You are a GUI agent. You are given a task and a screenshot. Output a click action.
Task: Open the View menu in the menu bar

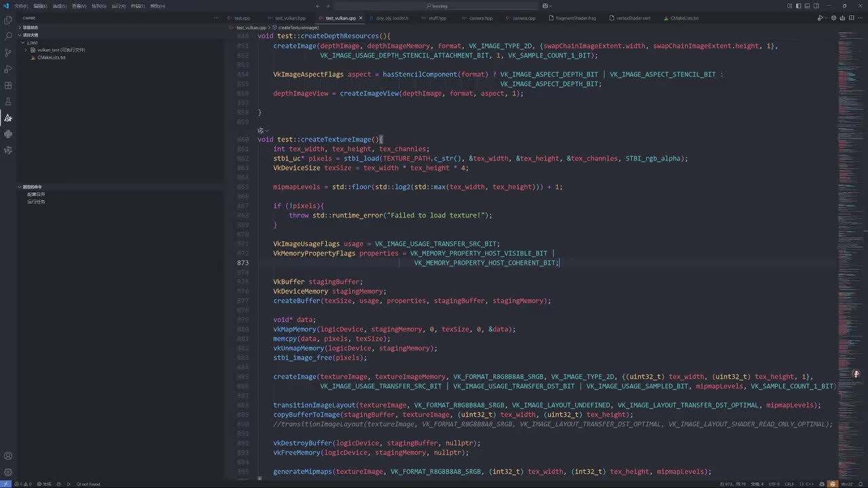pyautogui.click(x=79, y=6)
